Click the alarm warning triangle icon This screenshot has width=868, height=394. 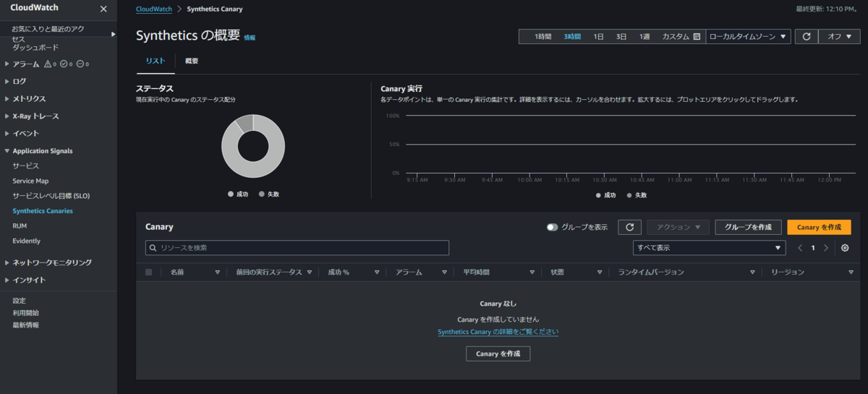(48, 64)
